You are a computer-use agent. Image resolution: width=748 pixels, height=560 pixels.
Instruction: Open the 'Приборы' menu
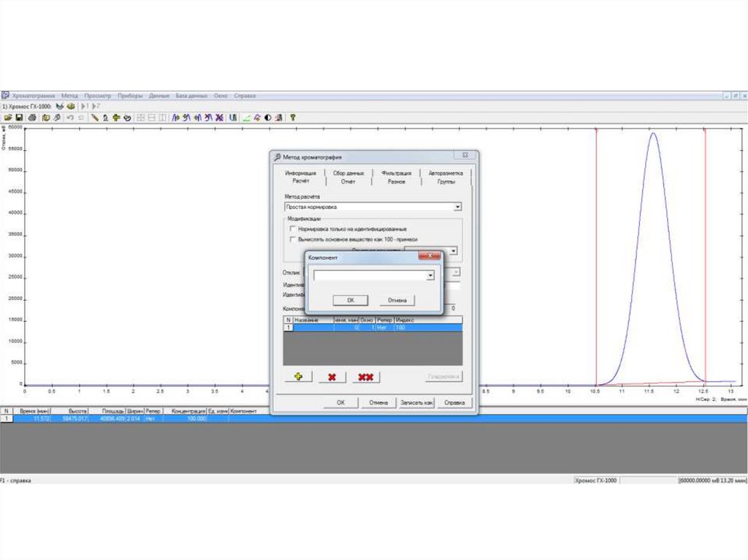(129, 96)
